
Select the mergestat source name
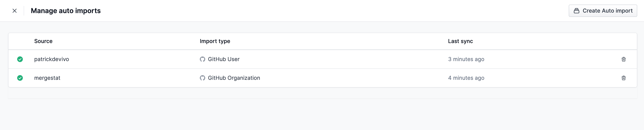click(47, 78)
